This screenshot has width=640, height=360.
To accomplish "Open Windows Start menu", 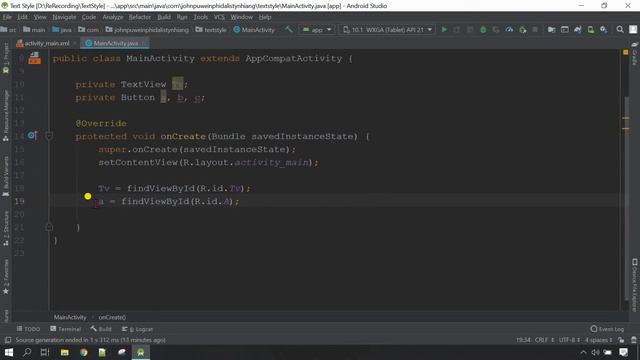I will [x=9, y=352].
